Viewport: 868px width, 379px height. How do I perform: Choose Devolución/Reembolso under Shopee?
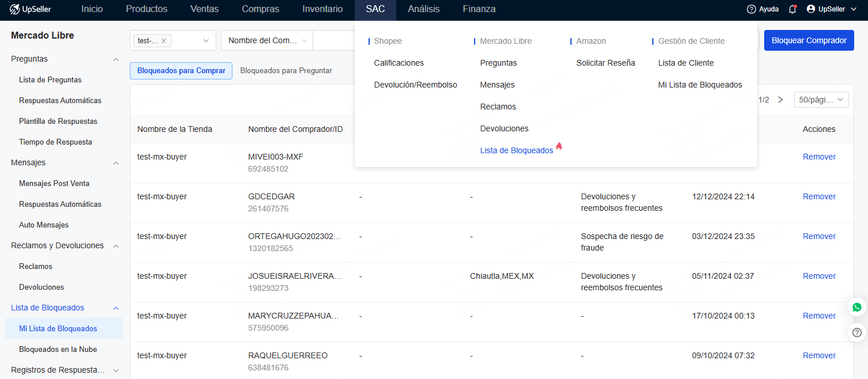click(416, 85)
